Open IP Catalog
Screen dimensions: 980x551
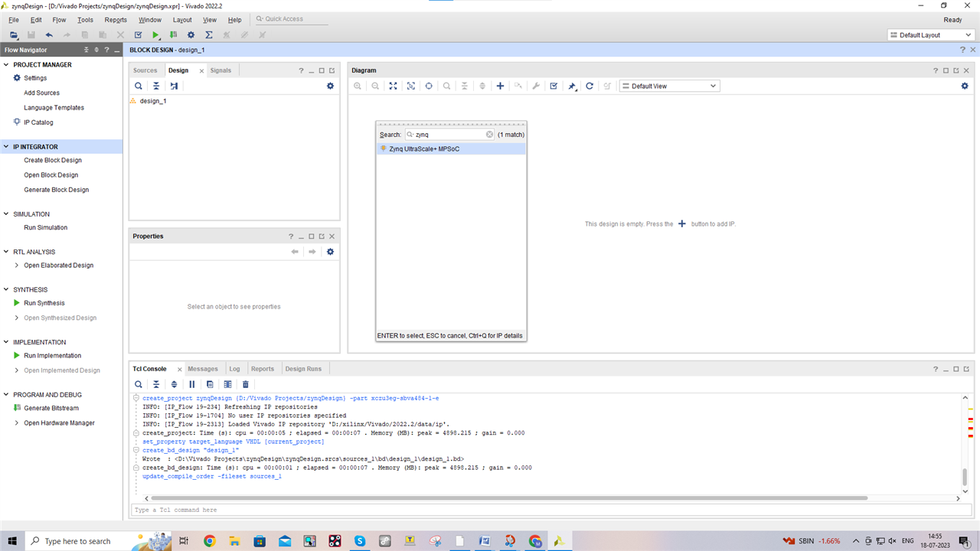click(x=38, y=122)
